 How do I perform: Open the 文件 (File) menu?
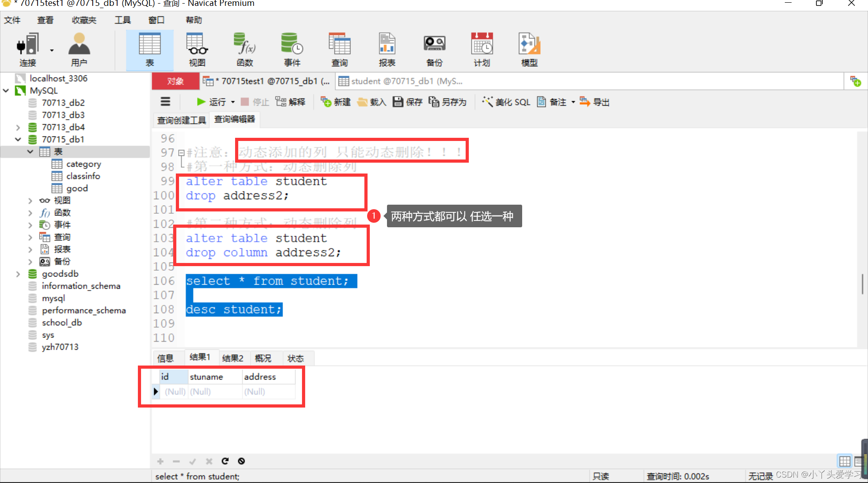click(12, 20)
